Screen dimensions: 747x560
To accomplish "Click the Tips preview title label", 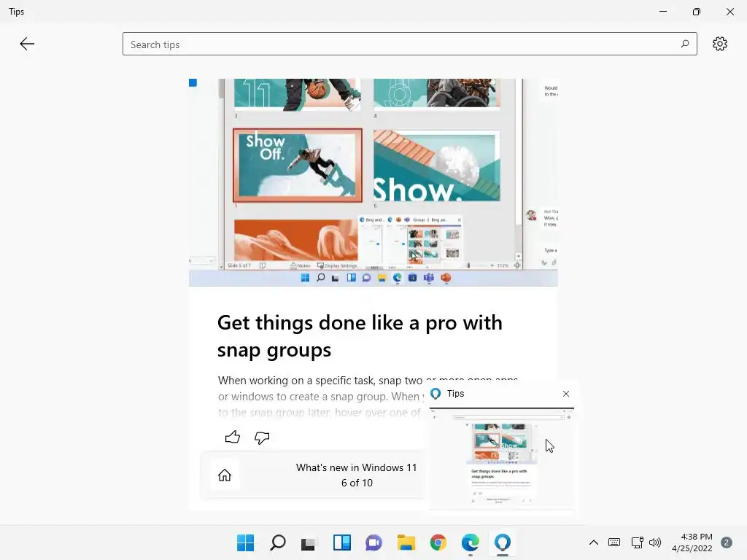I will [455, 393].
